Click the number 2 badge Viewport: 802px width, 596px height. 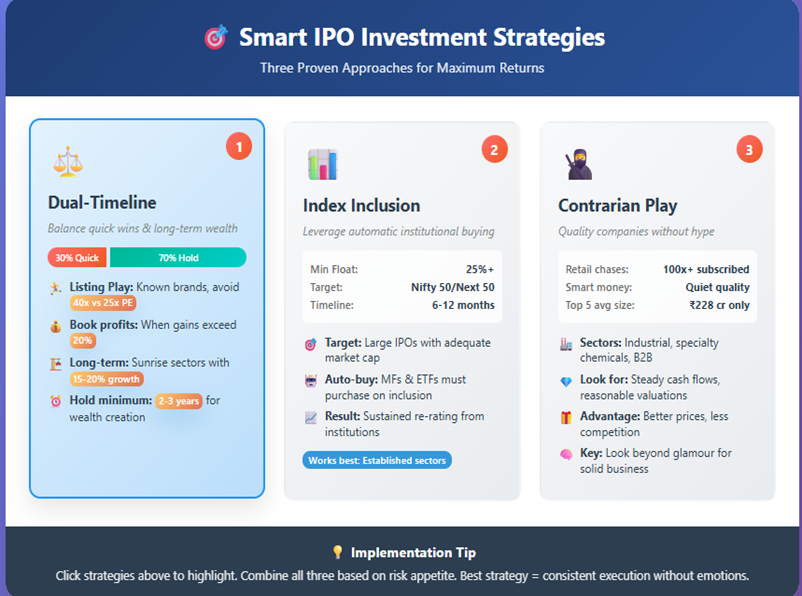[x=494, y=150]
